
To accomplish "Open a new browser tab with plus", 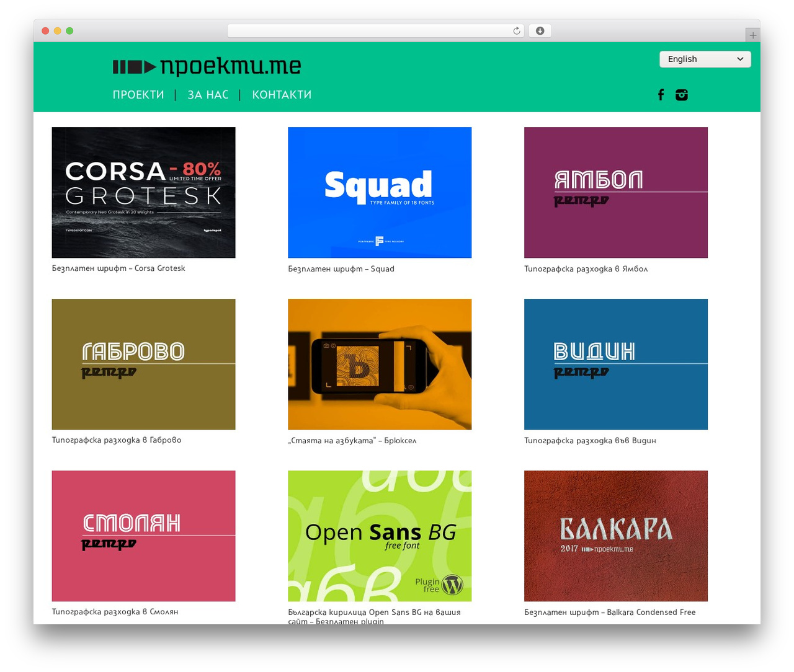I will [x=752, y=35].
